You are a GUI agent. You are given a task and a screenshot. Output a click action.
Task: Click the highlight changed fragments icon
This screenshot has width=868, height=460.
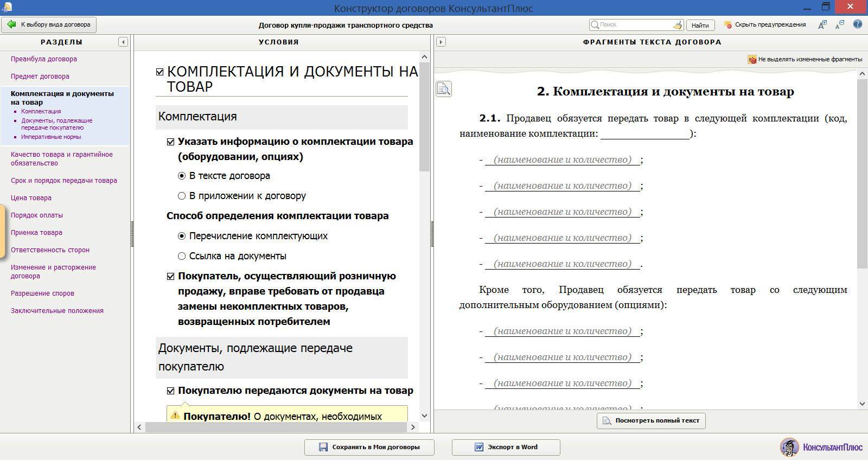752,60
